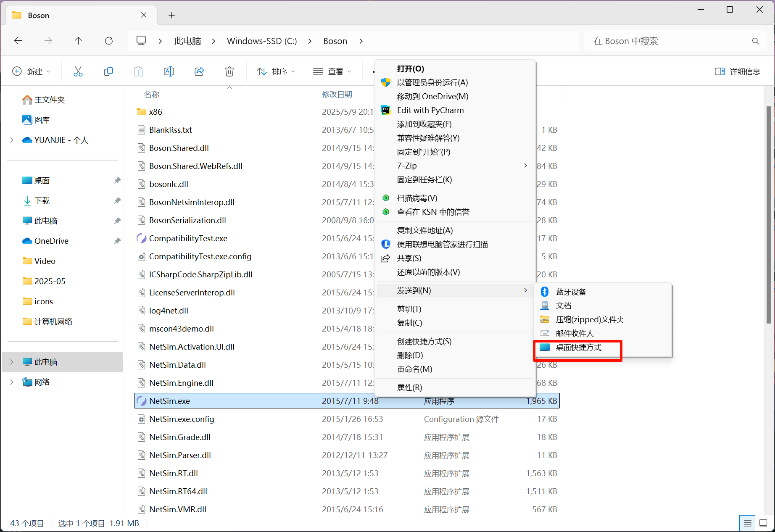Expand the YUANJIE - 个人 tree node

click(x=12, y=140)
